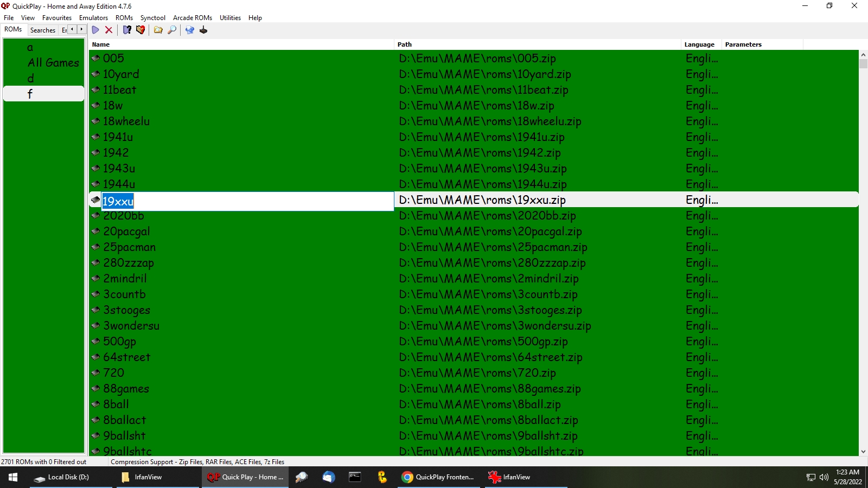Open the command prompt taskbar icon

click(355, 477)
